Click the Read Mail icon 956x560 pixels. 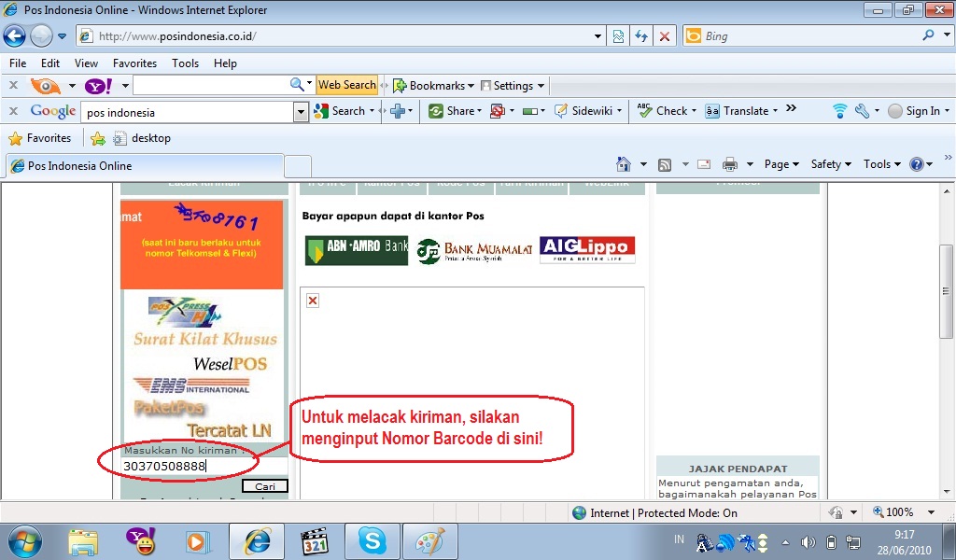(x=704, y=164)
